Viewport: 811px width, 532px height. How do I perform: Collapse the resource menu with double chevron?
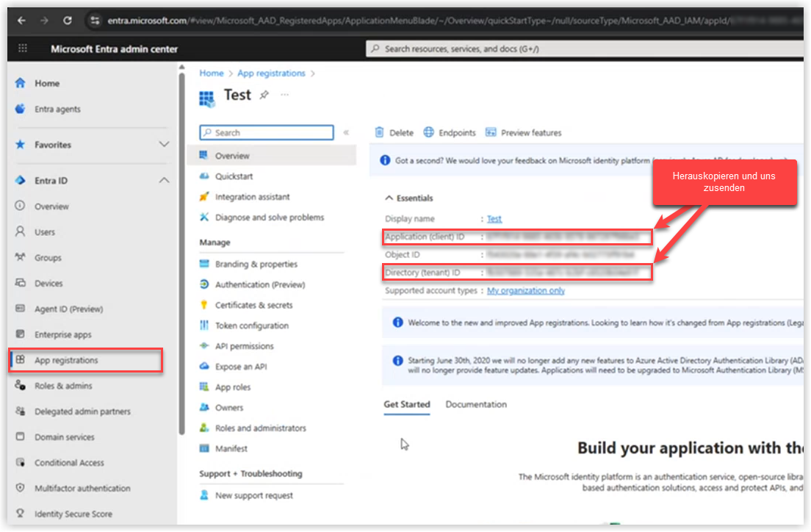(346, 133)
